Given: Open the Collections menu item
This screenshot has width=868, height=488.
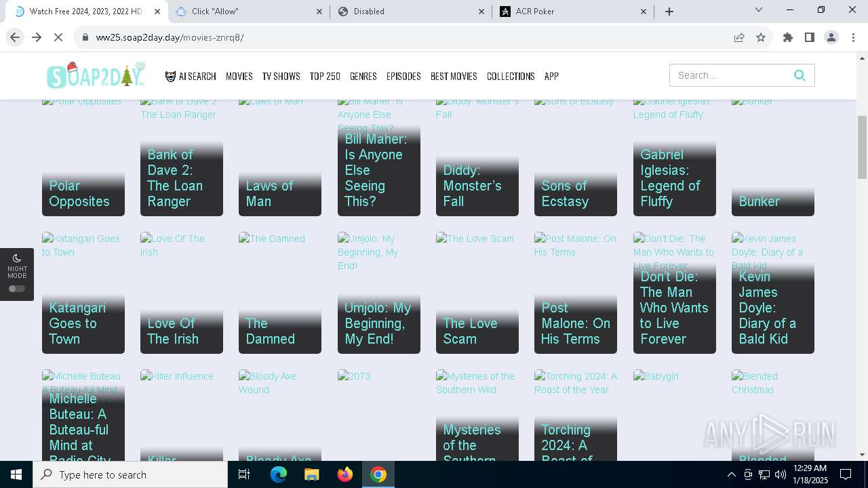Looking at the screenshot, I should [511, 76].
